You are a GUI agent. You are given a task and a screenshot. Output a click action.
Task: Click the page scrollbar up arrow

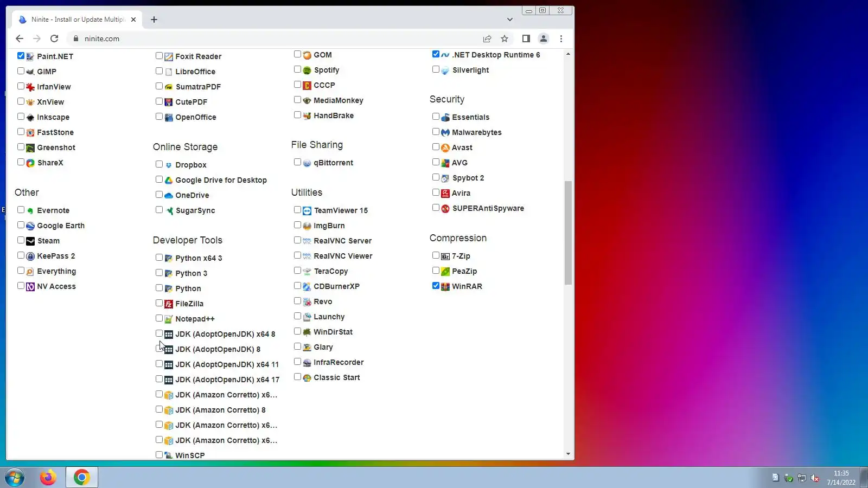coord(568,54)
